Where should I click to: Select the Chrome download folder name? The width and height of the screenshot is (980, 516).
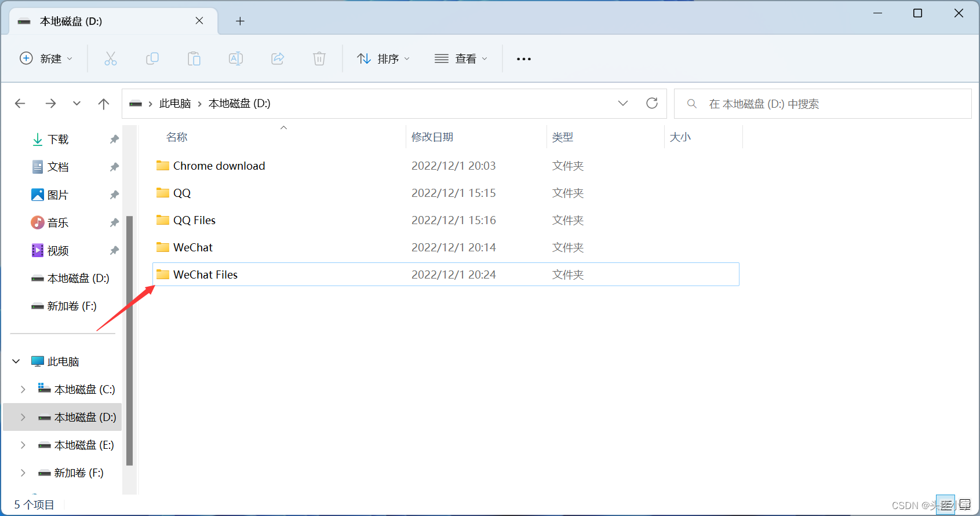pyautogui.click(x=219, y=166)
